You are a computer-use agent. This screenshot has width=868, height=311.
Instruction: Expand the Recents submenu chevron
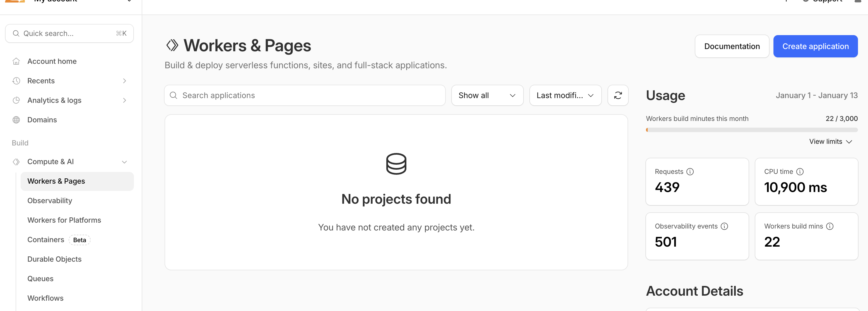[124, 81]
